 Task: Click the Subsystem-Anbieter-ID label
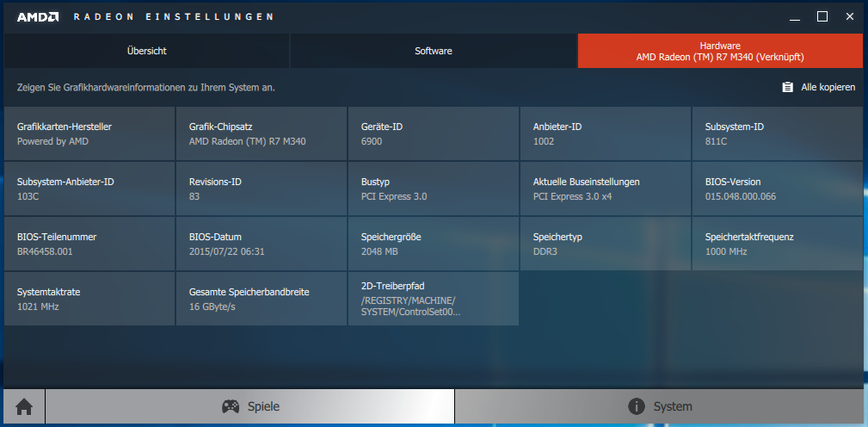pyautogui.click(x=66, y=182)
